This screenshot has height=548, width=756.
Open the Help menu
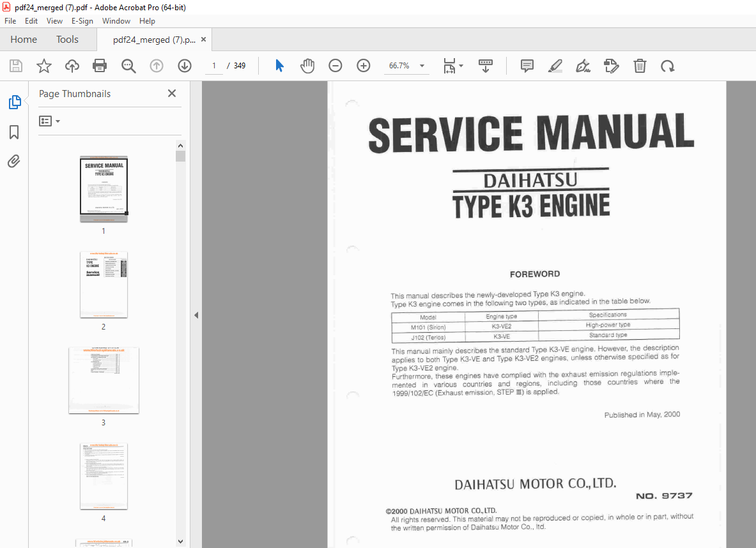tap(147, 20)
